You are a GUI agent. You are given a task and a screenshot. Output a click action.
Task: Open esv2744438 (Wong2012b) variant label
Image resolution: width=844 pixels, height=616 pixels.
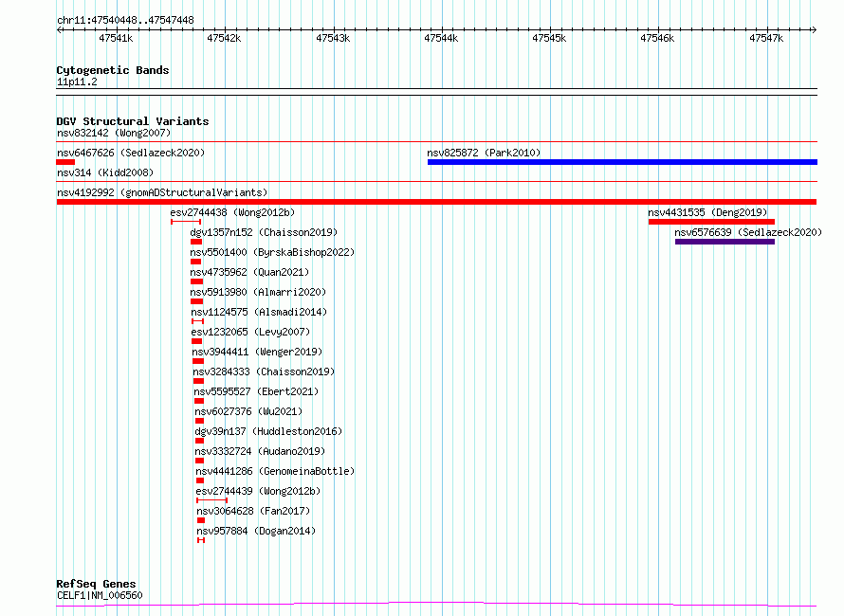pyautogui.click(x=232, y=212)
